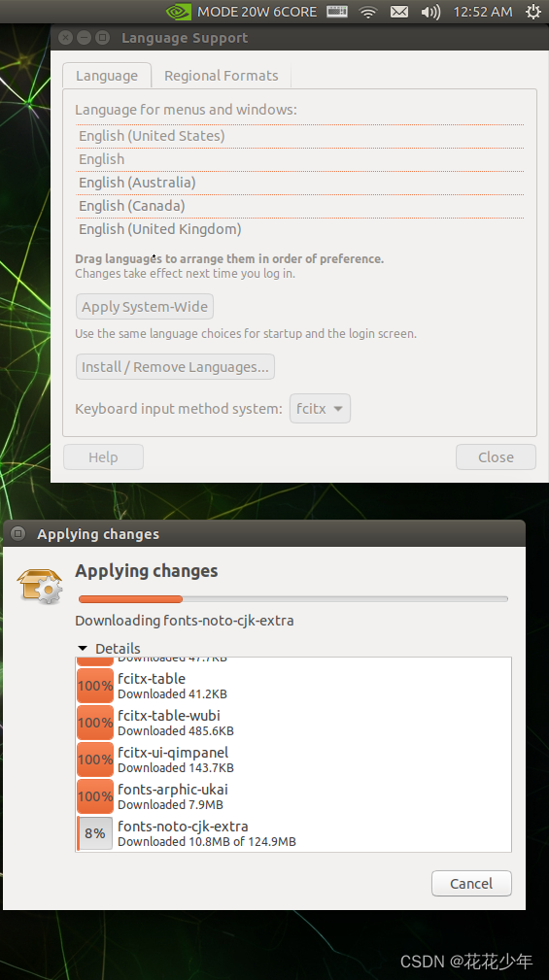
Task: Click the Apply System-Wide button
Action: point(145,307)
